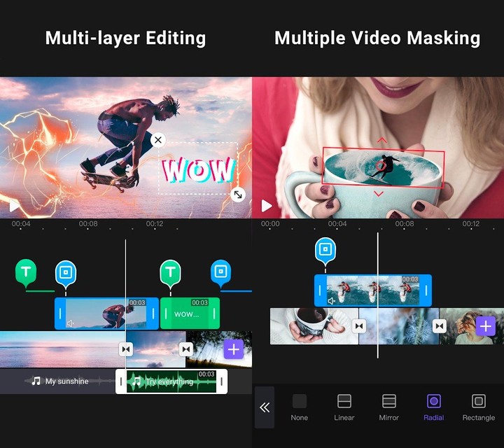Move mask down using red chevron below
This screenshot has height=448, width=504.
click(379, 194)
